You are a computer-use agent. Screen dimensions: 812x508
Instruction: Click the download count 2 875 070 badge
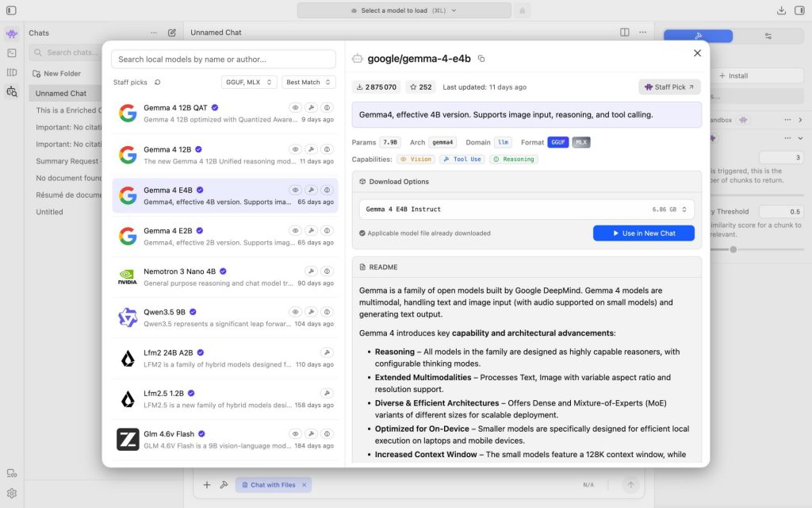point(377,87)
